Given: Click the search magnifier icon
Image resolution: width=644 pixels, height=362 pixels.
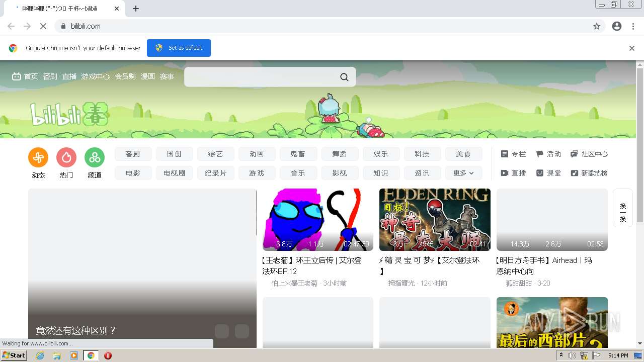Looking at the screenshot, I should coord(344,77).
